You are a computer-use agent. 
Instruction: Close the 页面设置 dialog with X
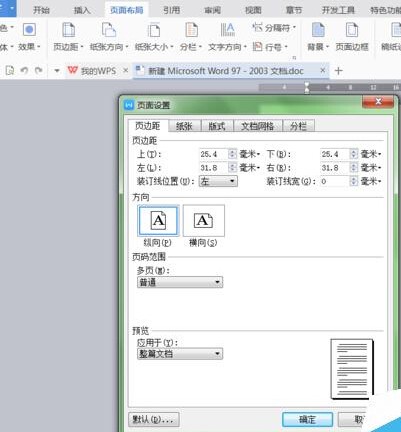pos(378,102)
